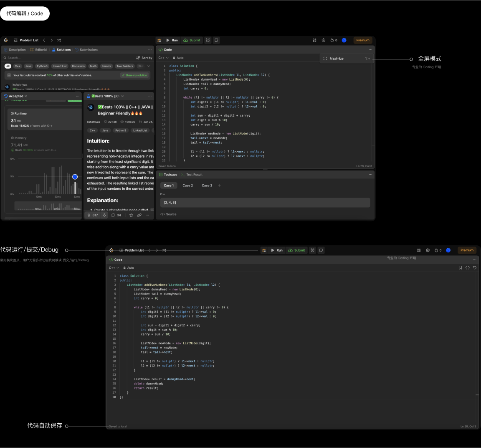Click the Share my solution button
The width and height of the screenshot is (481, 448).
point(134,75)
